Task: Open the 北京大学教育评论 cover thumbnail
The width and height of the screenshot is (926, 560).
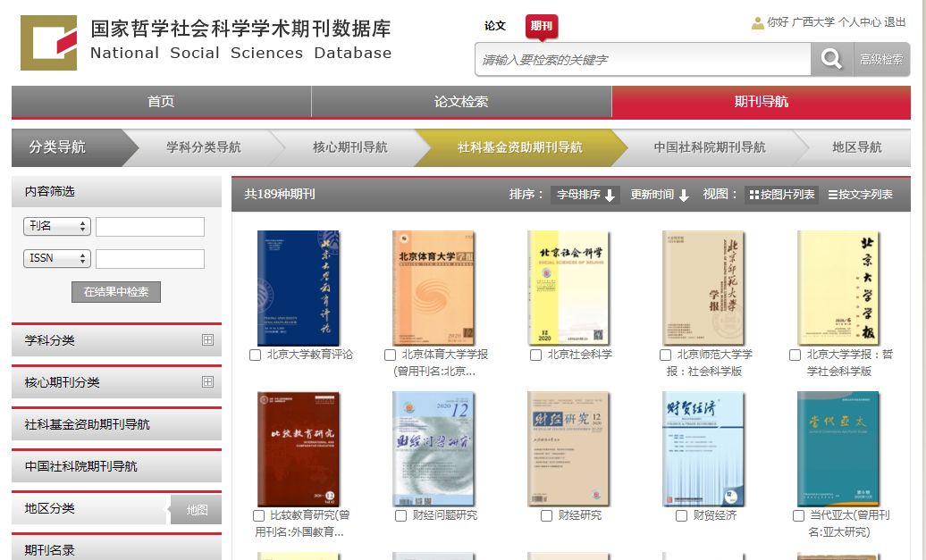Action: (299, 288)
